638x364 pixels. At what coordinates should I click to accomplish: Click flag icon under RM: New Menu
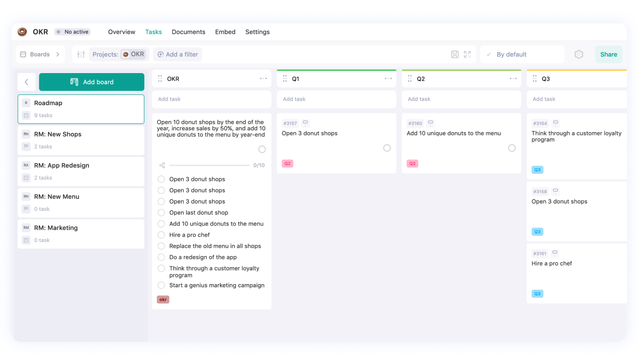pyautogui.click(x=26, y=209)
